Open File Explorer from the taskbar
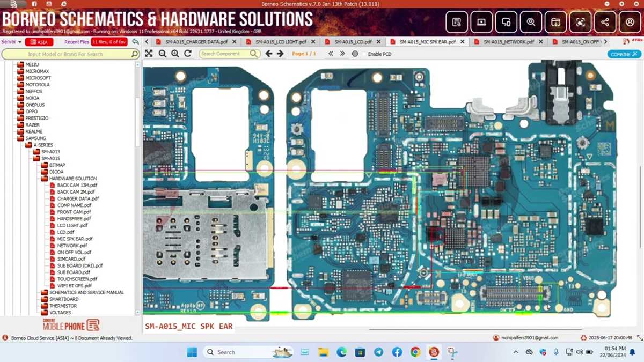 pos(323,352)
